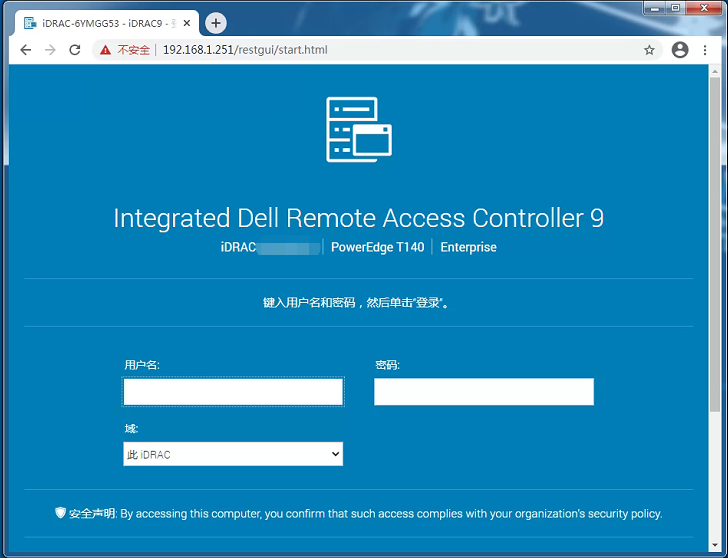Open the 域 domain dropdown
Screen dimensions: 728x558
233,454
